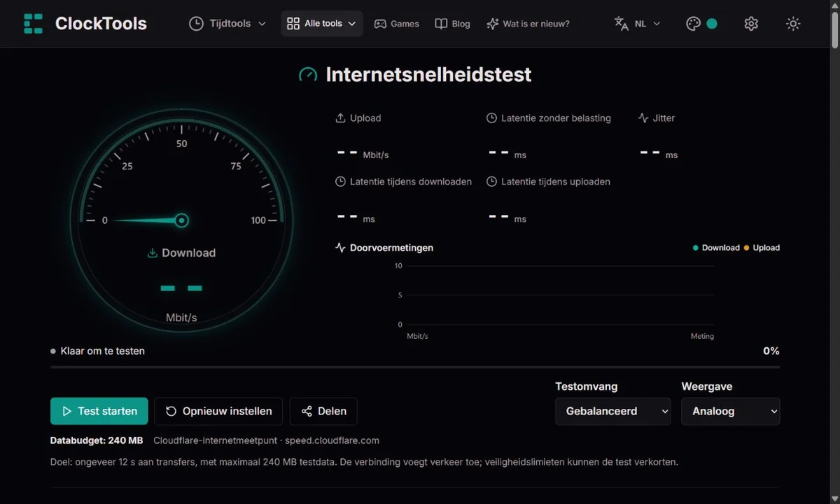
Task: Click the 0% progress value
Action: pos(771,351)
